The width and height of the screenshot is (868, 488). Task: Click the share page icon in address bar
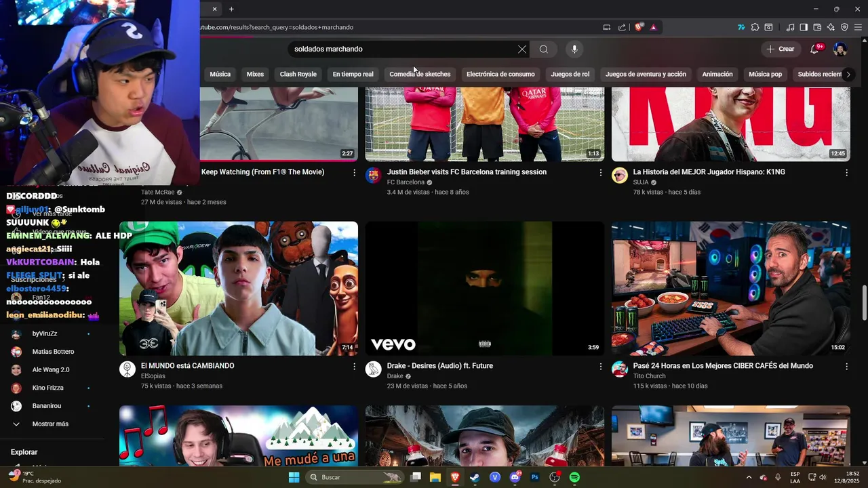622,27
